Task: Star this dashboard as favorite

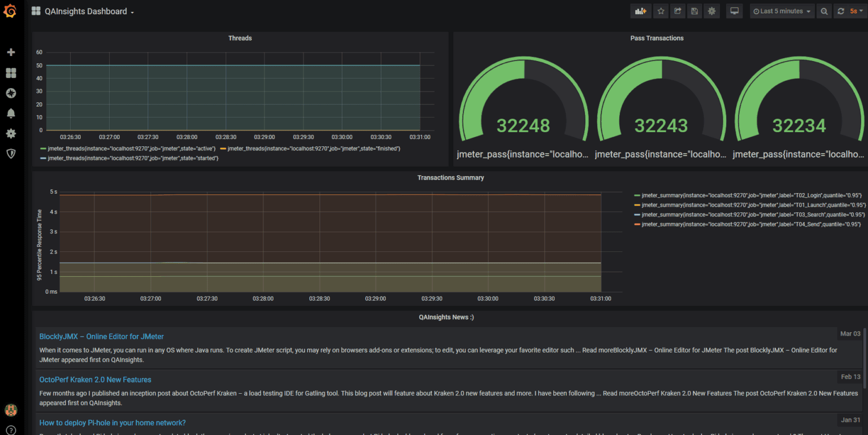Action: [661, 11]
